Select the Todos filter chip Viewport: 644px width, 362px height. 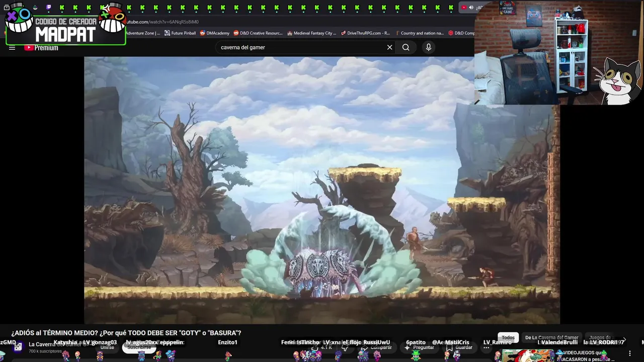click(x=508, y=338)
